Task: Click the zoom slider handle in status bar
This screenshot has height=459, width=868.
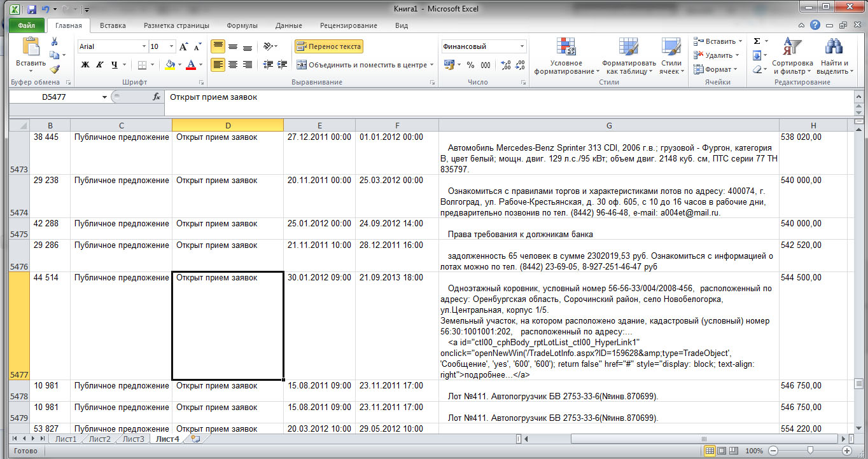Action: pyautogui.click(x=809, y=451)
